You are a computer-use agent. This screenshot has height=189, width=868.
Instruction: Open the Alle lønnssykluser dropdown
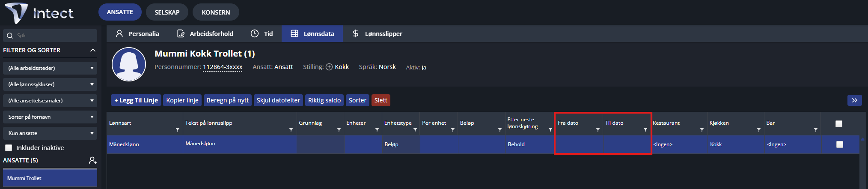pos(50,84)
